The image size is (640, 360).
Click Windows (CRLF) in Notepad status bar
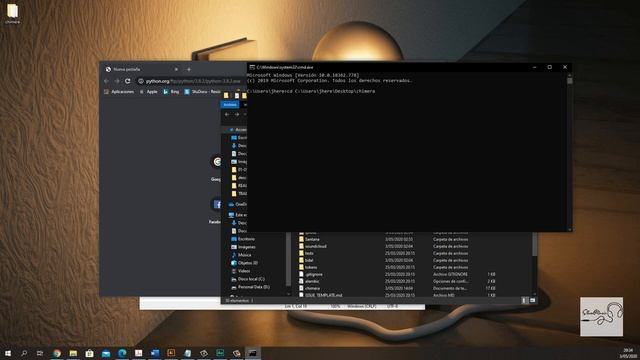tap(362, 306)
